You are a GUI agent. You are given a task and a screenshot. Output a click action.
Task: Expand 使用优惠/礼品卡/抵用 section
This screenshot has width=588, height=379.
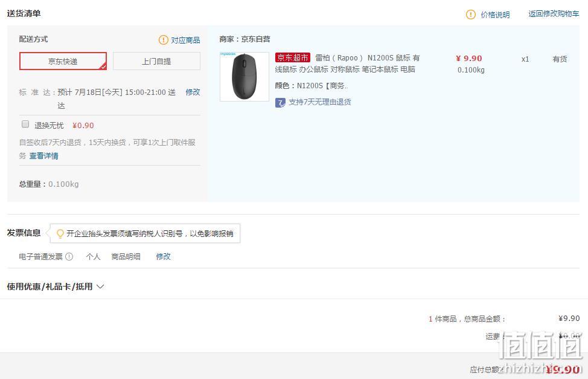(x=50, y=287)
